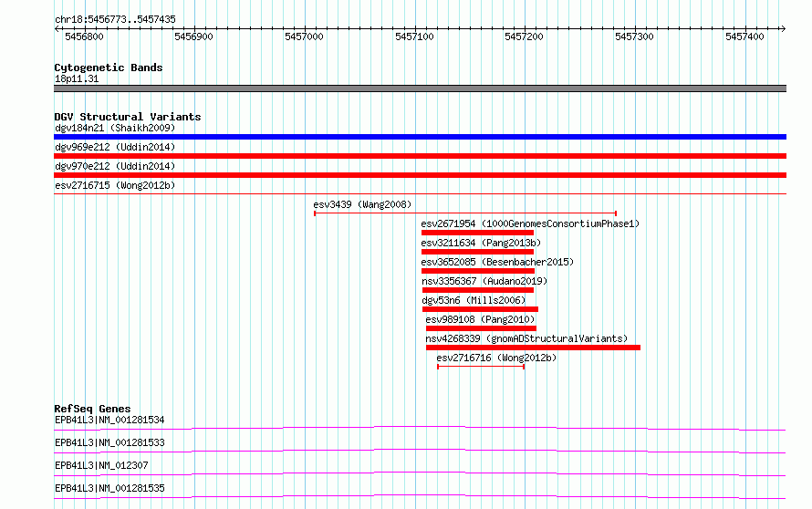Click the magenta NM_001281533 transcript line
812x509 pixels.
click(x=420, y=451)
